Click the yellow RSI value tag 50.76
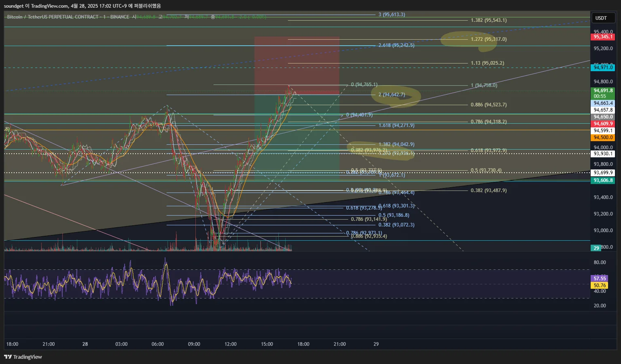 pyautogui.click(x=600, y=285)
